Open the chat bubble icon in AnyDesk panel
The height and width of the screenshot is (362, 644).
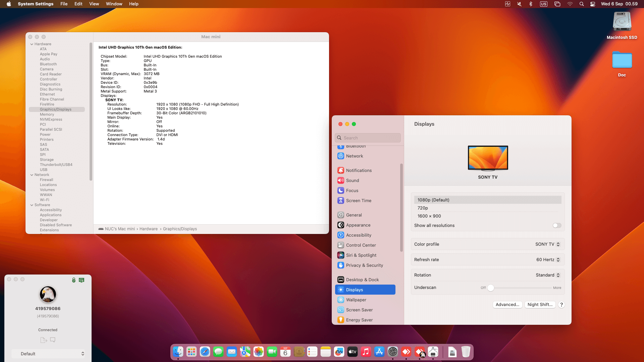(53, 340)
